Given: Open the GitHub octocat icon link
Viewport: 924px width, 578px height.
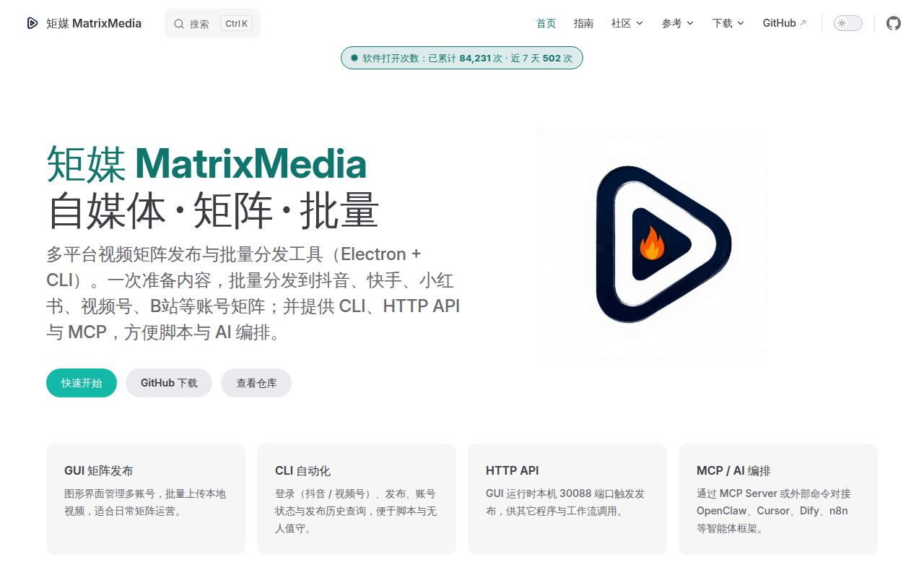Looking at the screenshot, I should [894, 23].
